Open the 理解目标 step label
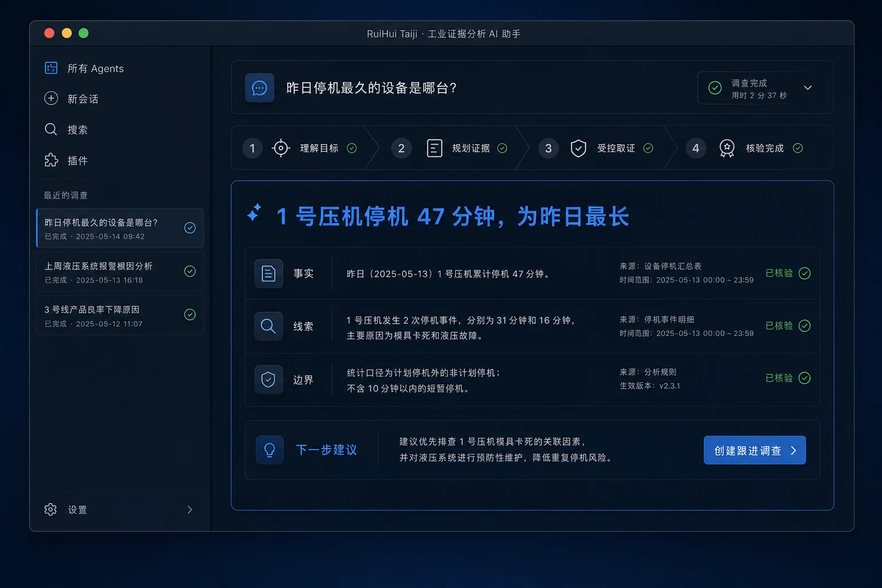Image resolution: width=882 pixels, height=588 pixels. point(319,148)
